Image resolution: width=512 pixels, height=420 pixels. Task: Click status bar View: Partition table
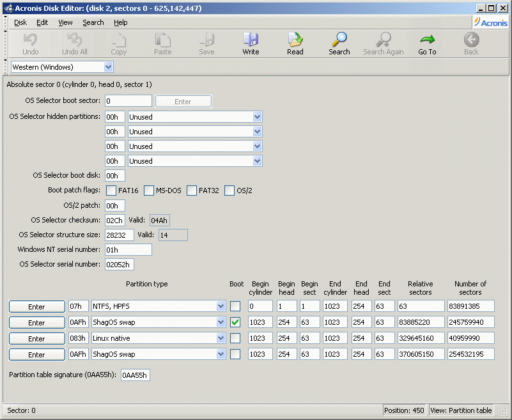point(461,410)
